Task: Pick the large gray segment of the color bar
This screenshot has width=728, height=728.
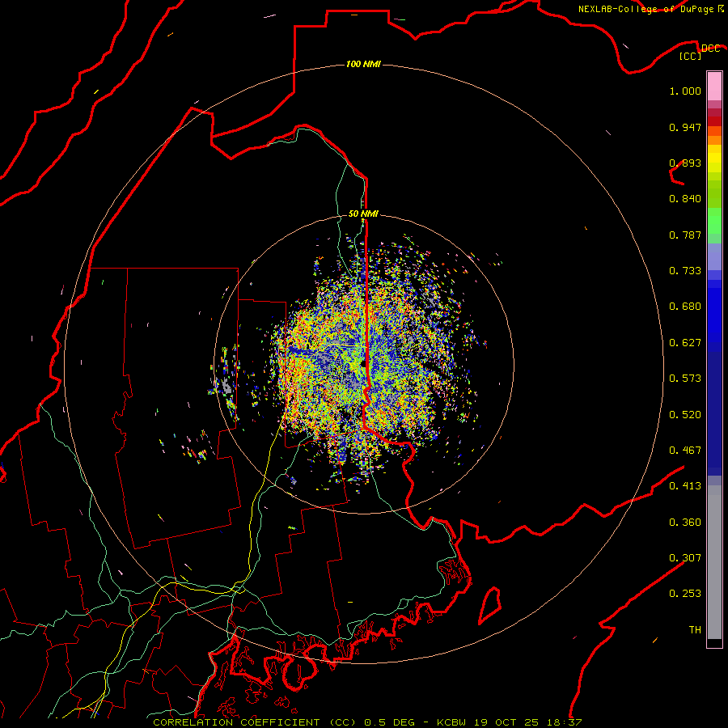Action: 714,562
